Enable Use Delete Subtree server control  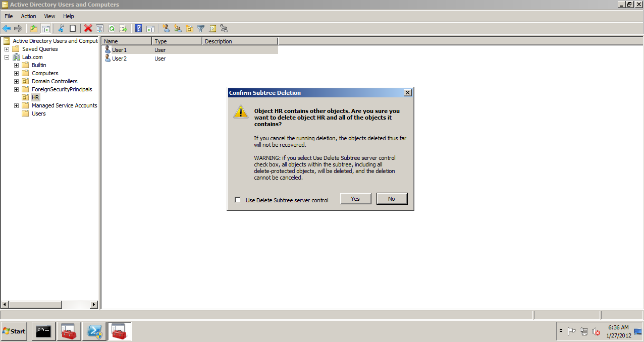pos(238,200)
